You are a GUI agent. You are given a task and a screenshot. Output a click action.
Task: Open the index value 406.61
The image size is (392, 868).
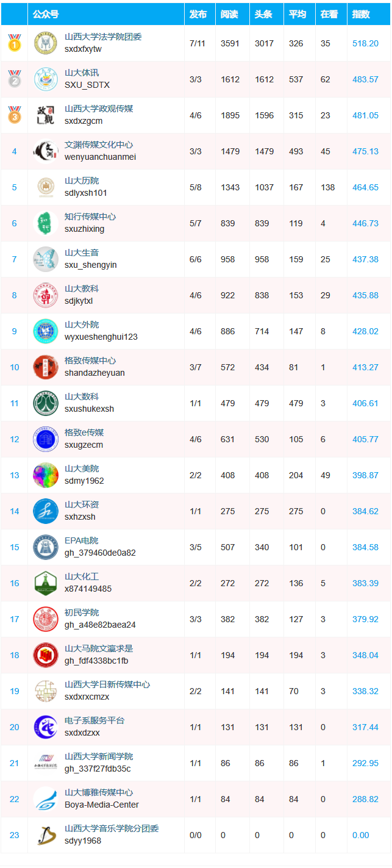(365, 403)
